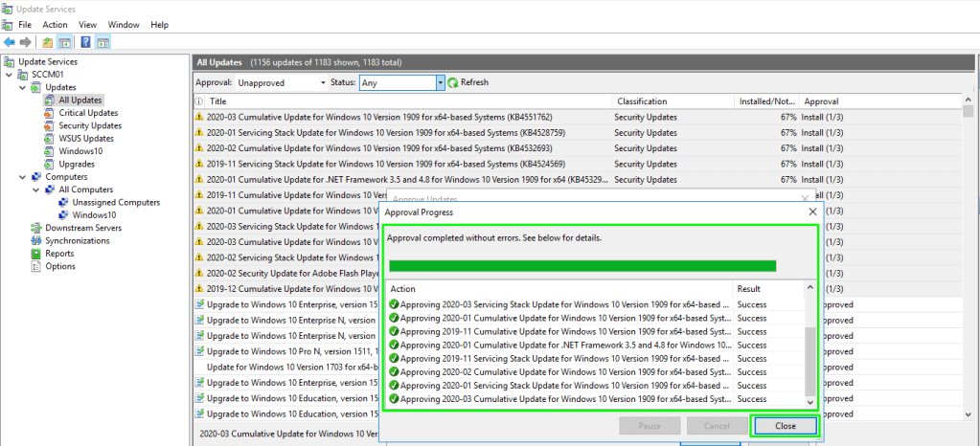Select the Synchronizations node icon
The width and height of the screenshot is (980, 446).
pyautogui.click(x=37, y=241)
